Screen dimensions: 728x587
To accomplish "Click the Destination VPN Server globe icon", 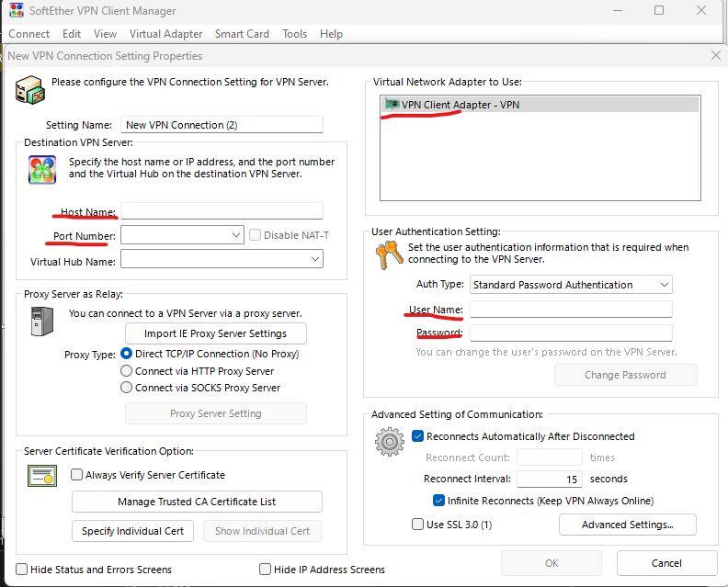I will pos(42,169).
